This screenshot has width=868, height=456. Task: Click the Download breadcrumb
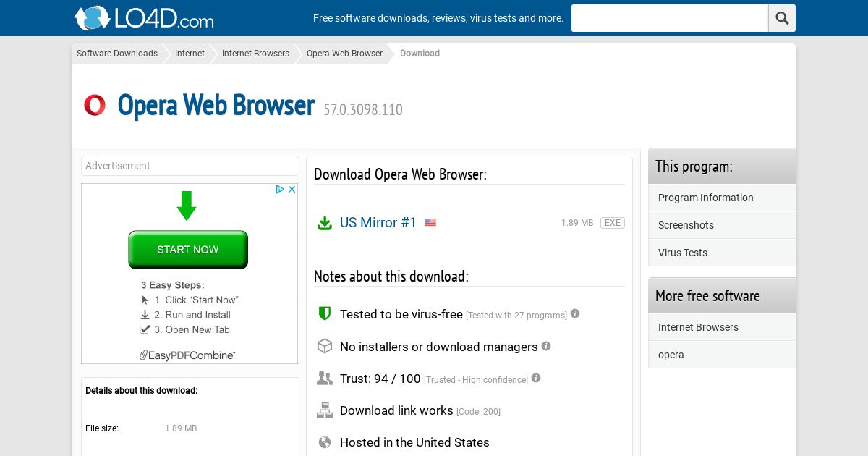pyautogui.click(x=420, y=54)
